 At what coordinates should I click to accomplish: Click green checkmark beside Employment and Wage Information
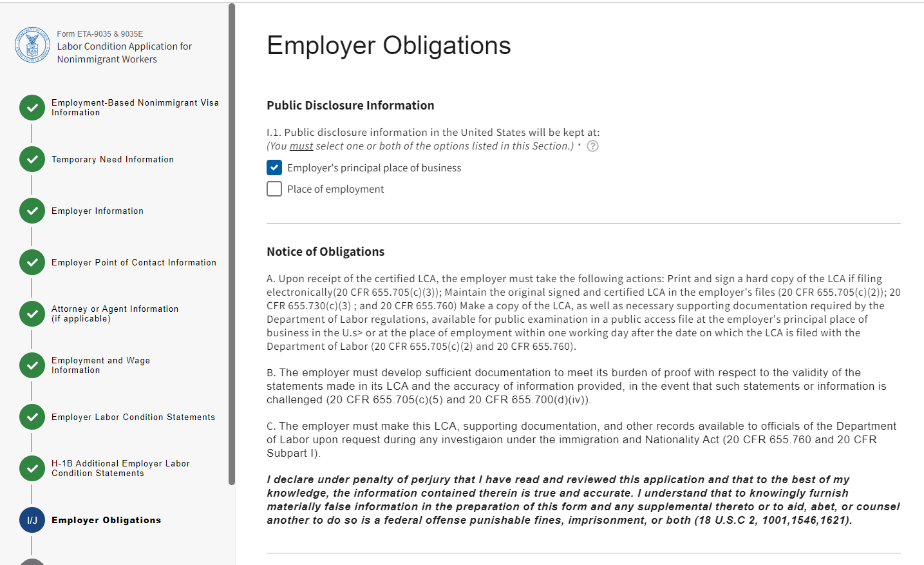pos(32,365)
